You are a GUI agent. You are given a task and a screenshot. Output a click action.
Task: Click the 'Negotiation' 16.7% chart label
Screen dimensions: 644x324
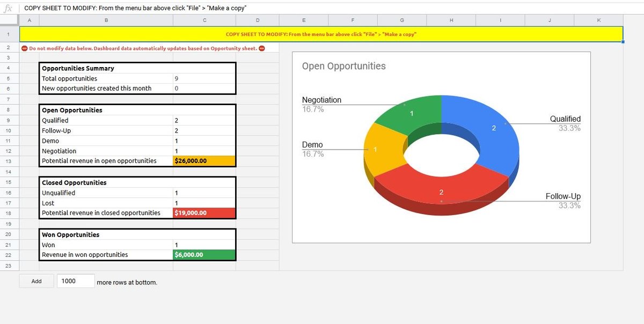321,104
